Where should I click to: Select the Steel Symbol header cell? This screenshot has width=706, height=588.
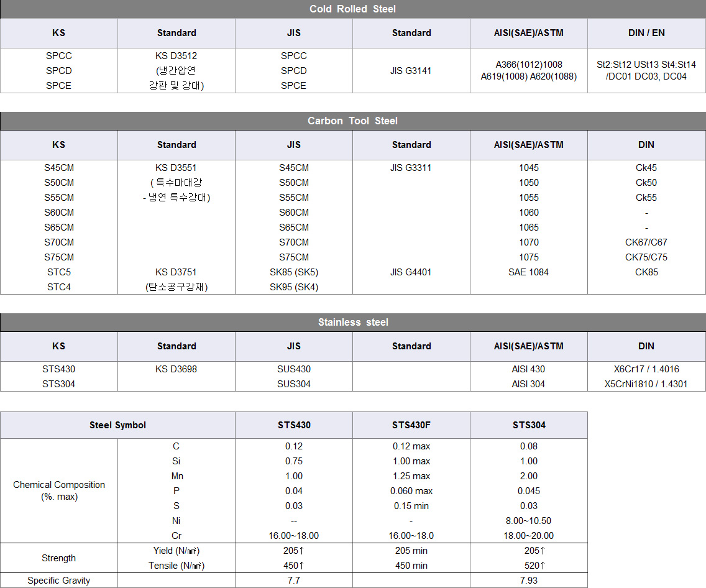(x=117, y=425)
